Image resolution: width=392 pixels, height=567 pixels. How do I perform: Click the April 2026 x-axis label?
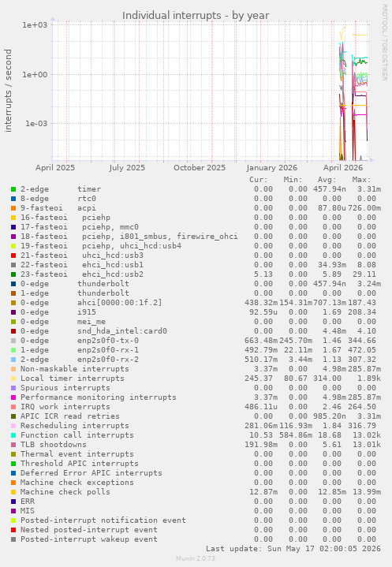343,168
